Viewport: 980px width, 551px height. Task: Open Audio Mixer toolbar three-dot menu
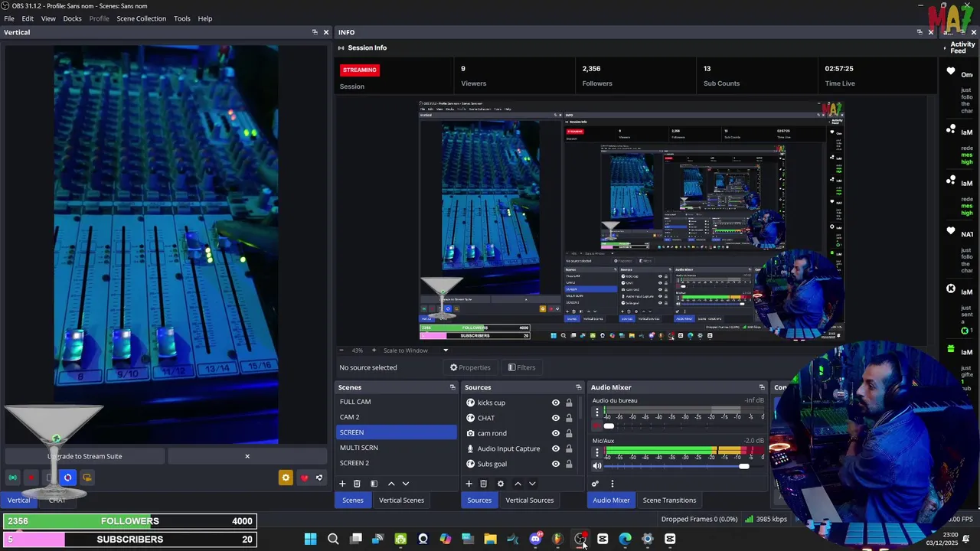click(x=612, y=484)
